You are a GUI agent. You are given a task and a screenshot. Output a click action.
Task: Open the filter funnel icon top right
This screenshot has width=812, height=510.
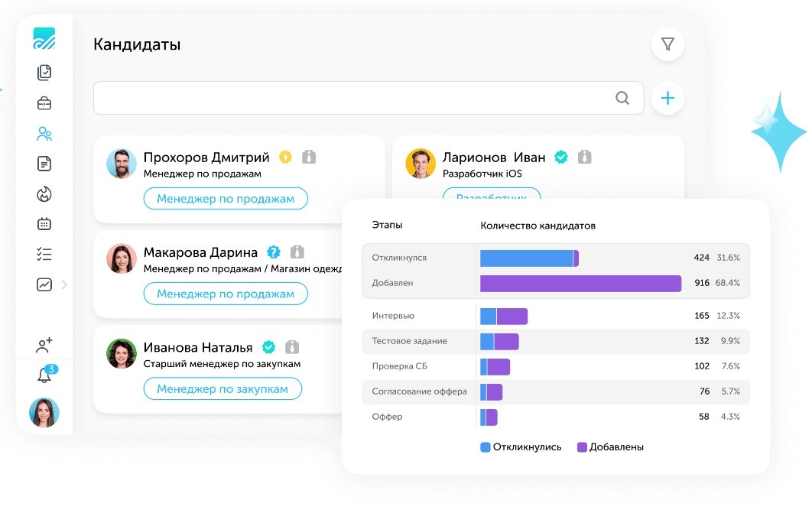click(x=667, y=44)
